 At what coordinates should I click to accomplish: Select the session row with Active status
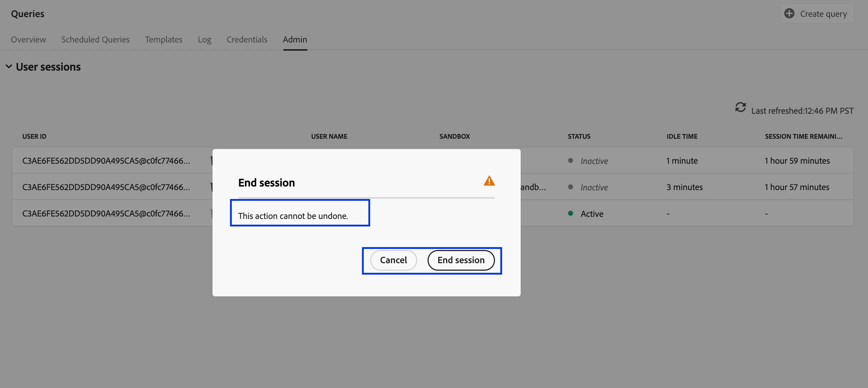click(x=106, y=213)
